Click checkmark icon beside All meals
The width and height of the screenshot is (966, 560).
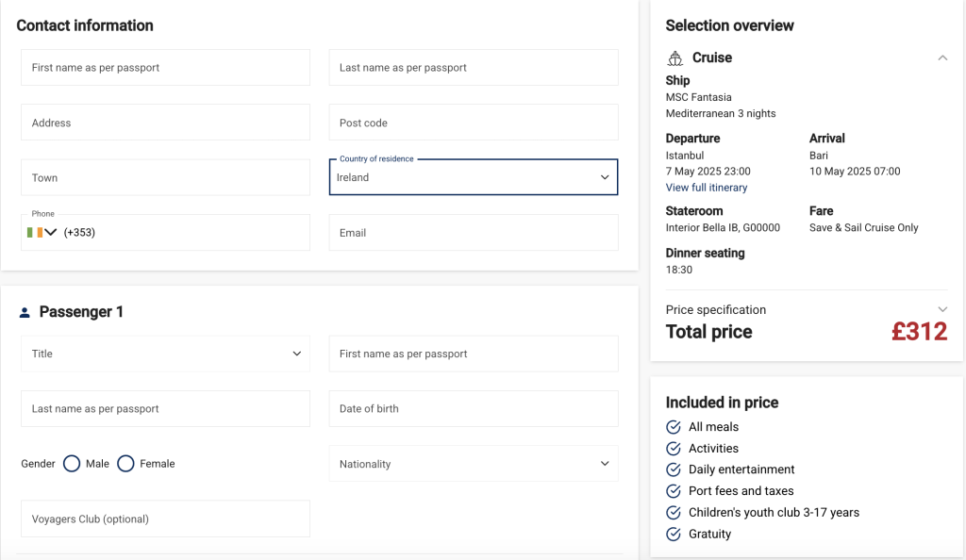[x=674, y=427]
